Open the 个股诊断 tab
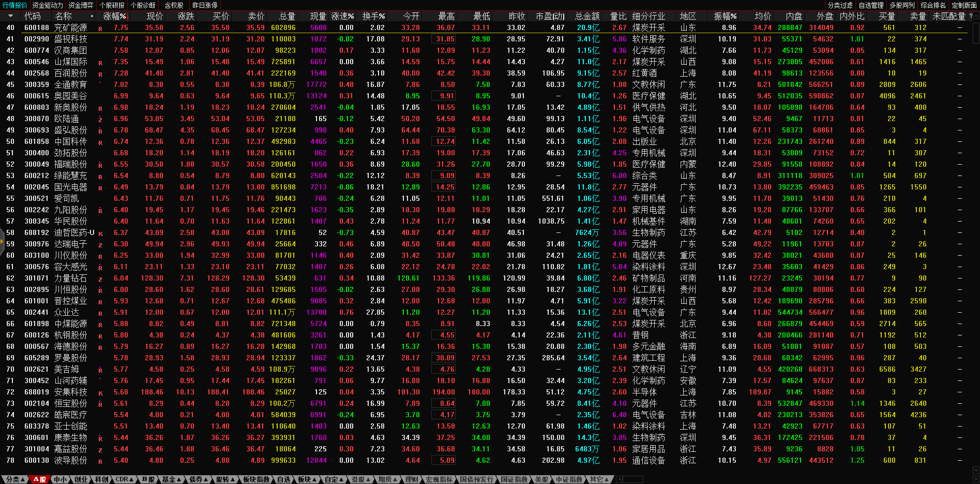This screenshot has width=980, height=484. point(143,5)
